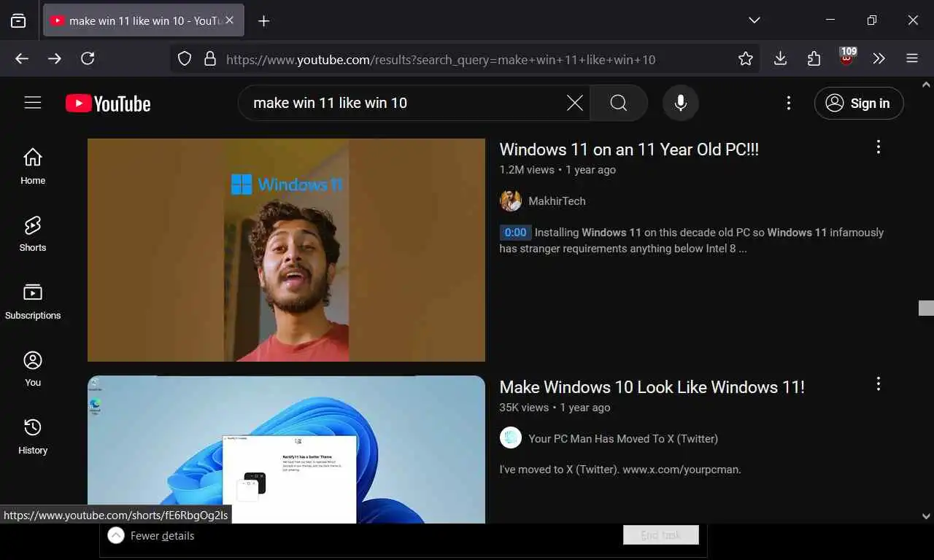Select 'I've moved to X (Twitter)' description

620,470
